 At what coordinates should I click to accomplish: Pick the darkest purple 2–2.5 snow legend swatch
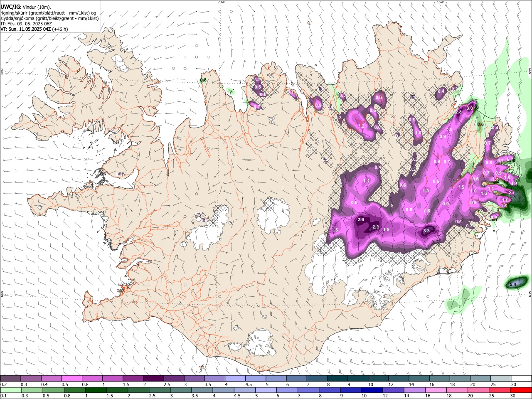(x=153, y=379)
